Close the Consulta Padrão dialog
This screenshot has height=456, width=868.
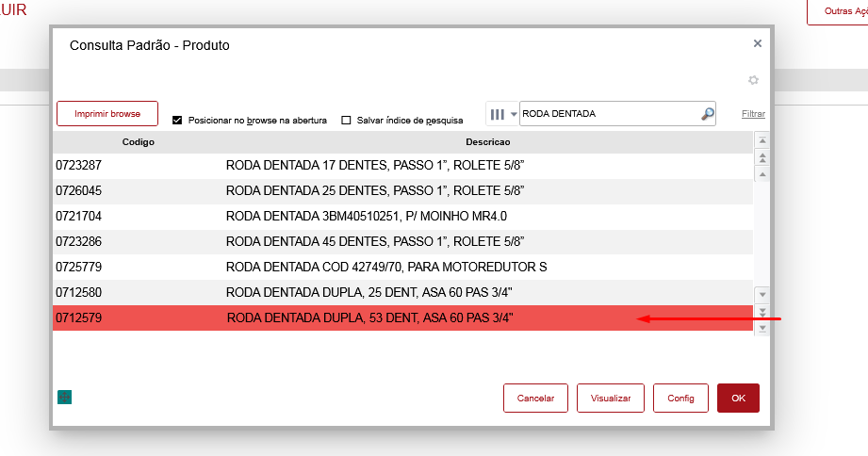click(x=757, y=43)
